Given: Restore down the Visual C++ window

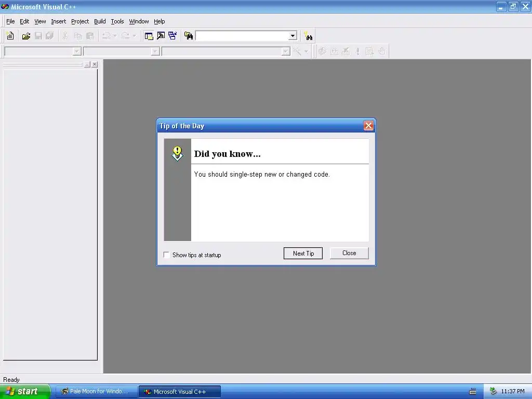Looking at the screenshot, I should [x=513, y=6].
